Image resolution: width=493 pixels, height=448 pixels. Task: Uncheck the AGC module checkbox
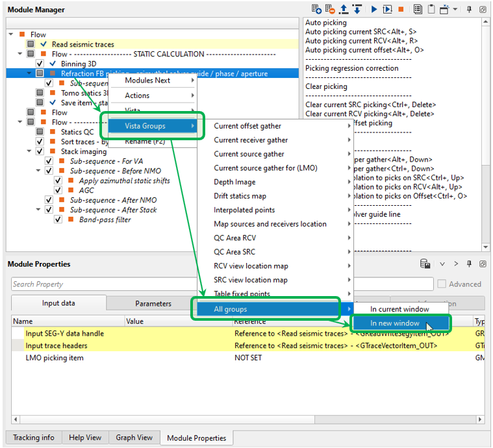58,190
